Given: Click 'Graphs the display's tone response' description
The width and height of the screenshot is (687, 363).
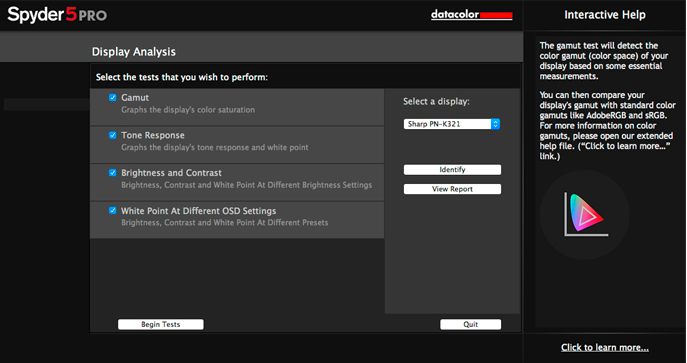Looking at the screenshot, I should point(215,148).
